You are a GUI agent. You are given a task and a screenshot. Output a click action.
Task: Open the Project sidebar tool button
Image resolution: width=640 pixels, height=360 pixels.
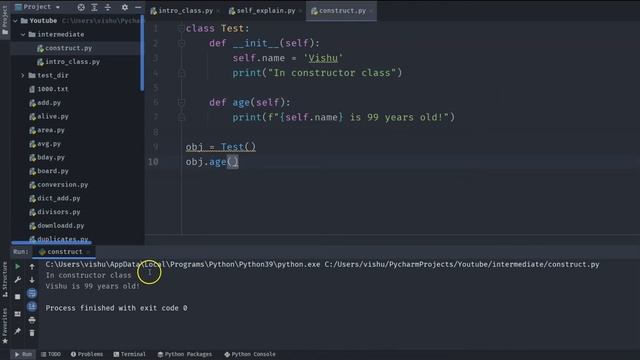pyautogui.click(x=5, y=20)
